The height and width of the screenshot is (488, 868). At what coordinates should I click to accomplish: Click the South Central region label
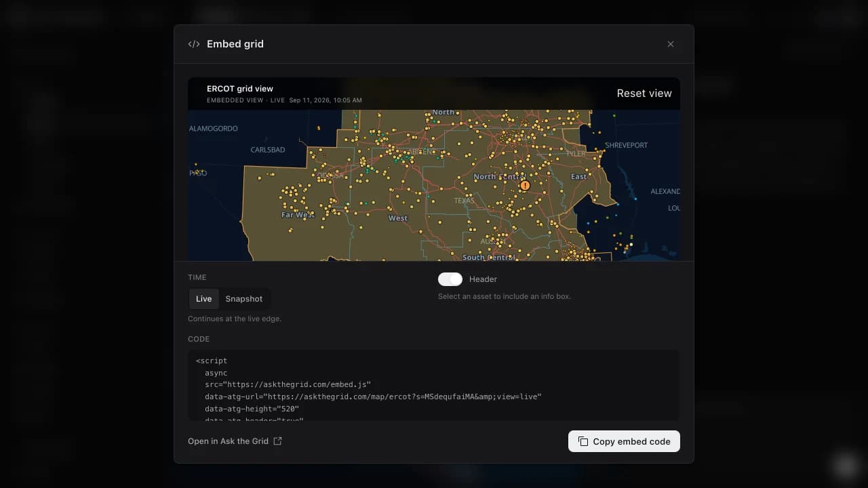tap(490, 258)
